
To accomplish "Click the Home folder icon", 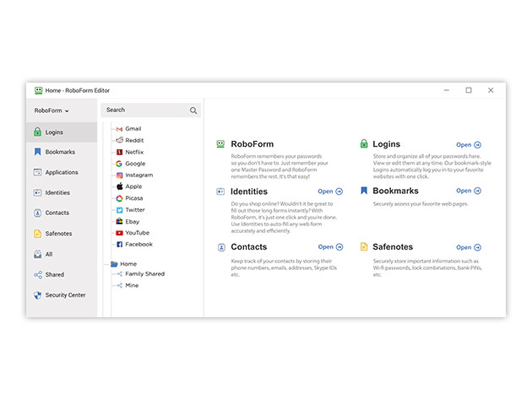I will pyautogui.click(x=114, y=264).
